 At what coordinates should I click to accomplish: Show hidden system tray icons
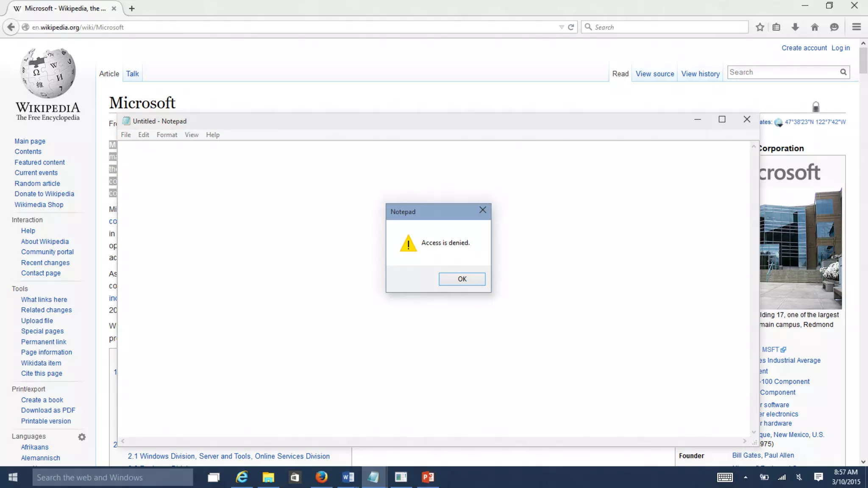tap(746, 477)
